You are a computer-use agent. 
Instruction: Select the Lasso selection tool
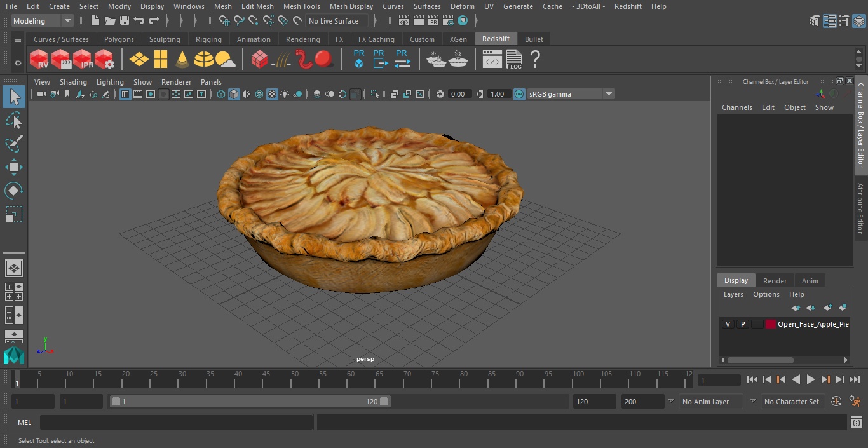point(13,120)
